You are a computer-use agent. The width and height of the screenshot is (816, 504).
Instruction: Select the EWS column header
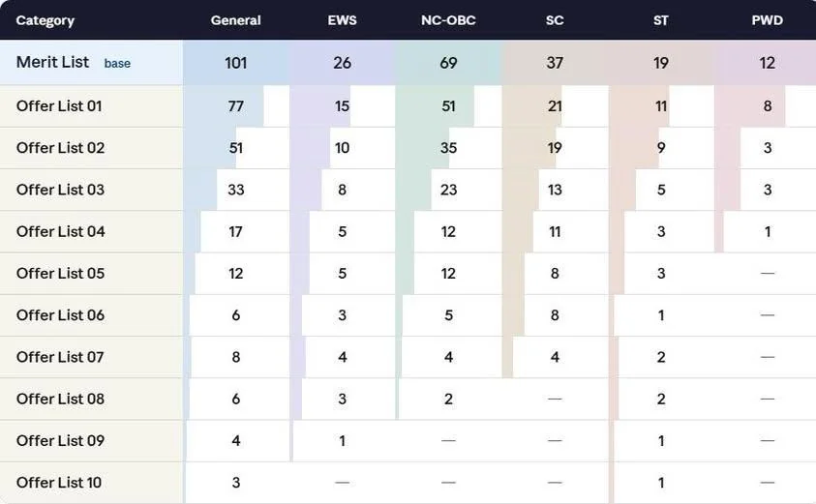342,20
